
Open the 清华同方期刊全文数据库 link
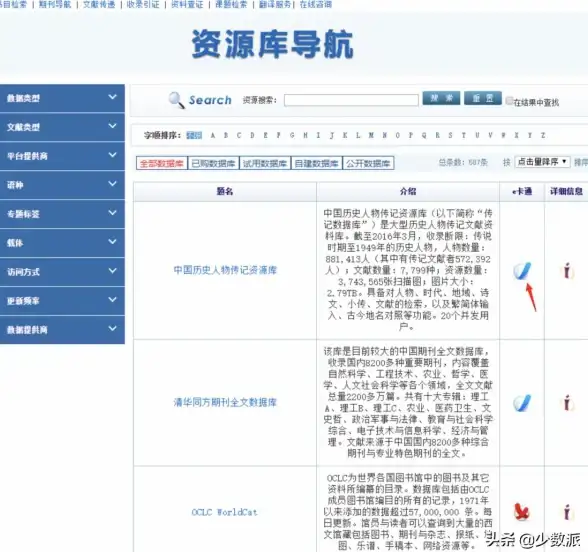pyautogui.click(x=225, y=402)
